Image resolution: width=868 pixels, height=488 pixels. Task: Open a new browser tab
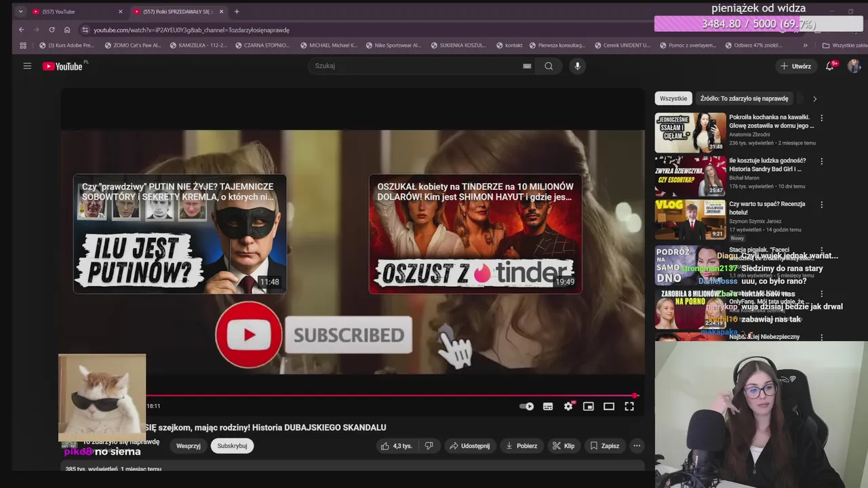pos(237,12)
